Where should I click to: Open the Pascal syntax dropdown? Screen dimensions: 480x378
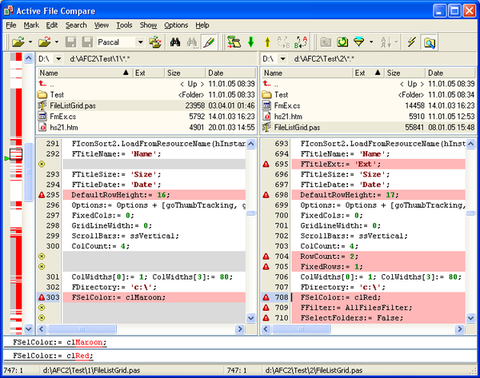pyautogui.click(x=140, y=42)
